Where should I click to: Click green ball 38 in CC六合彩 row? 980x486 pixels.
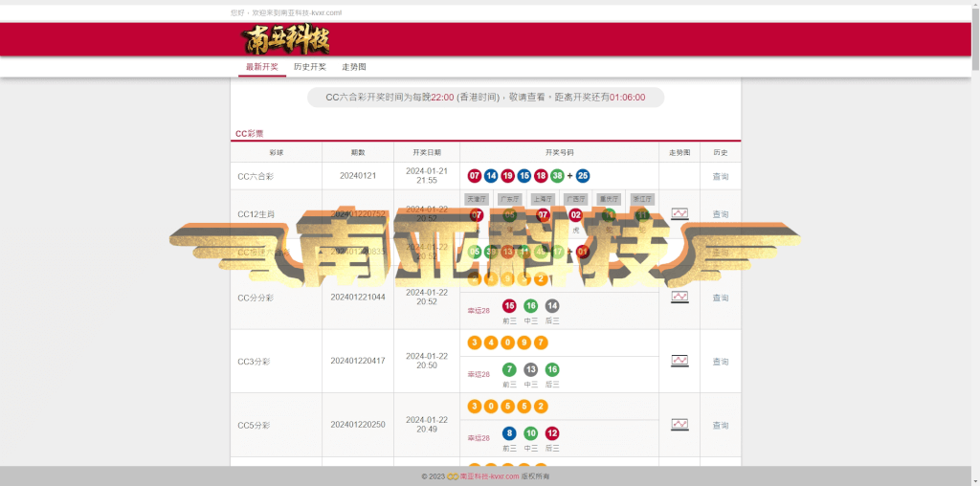558,176
